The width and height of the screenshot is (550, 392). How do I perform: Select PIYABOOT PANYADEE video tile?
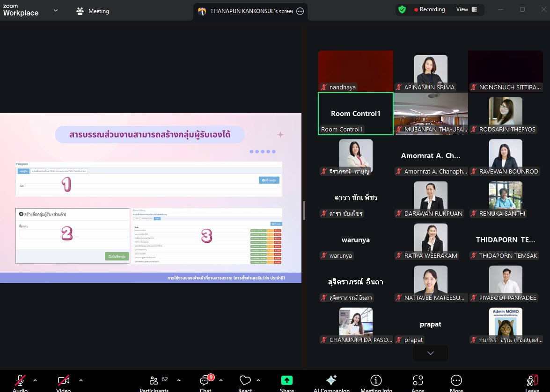coord(506,282)
